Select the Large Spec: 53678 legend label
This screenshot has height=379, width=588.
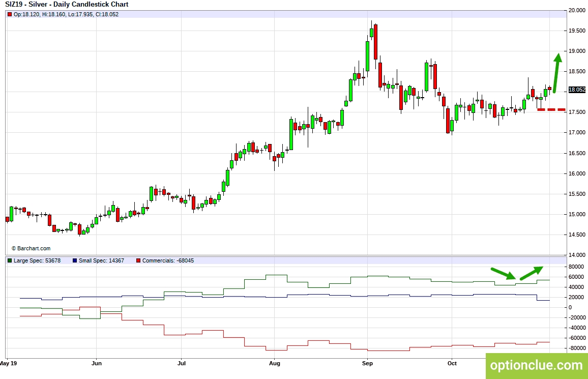coord(38,260)
